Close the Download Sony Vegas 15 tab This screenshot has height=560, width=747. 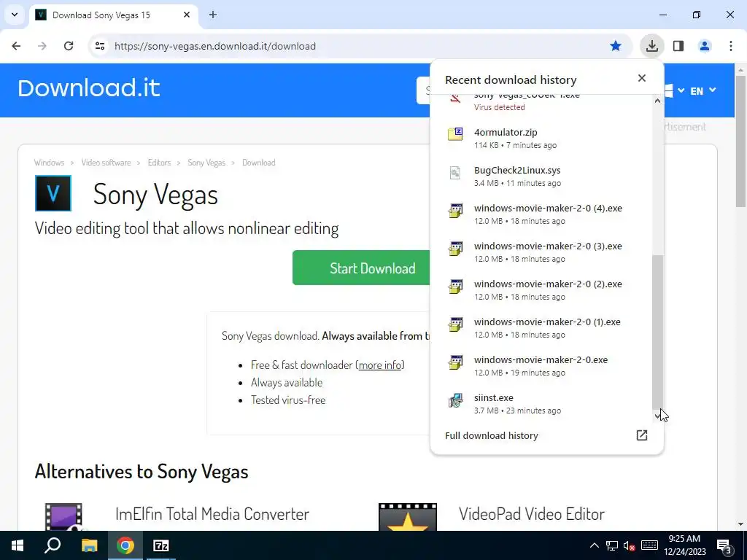point(187,15)
